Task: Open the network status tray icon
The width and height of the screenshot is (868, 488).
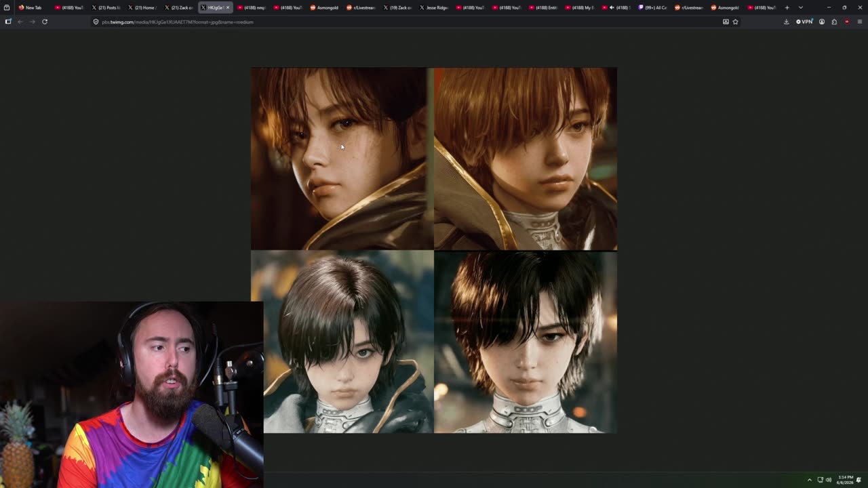Action: click(821, 480)
